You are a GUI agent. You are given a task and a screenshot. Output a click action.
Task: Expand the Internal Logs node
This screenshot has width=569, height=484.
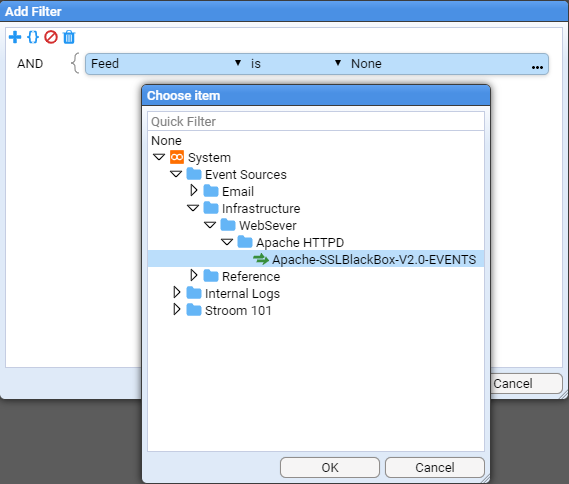pyautogui.click(x=177, y=292)
